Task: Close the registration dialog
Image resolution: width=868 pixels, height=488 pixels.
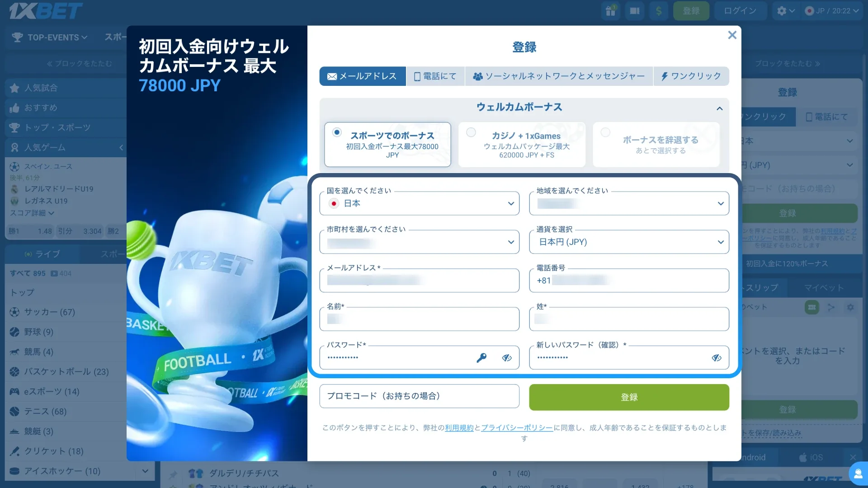Action: pyautogui.click(x=732, y=35)
